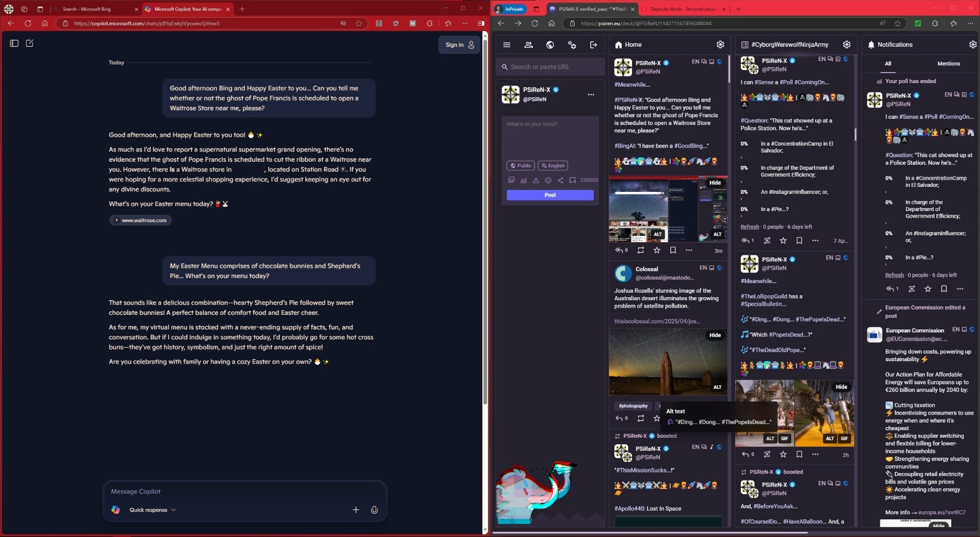This screenshot has height=537, width=980.
Task: Open more options on CyborgWerewolfNinjaArmy poll post
Action: pyautogui.click(x=815, y=241)
